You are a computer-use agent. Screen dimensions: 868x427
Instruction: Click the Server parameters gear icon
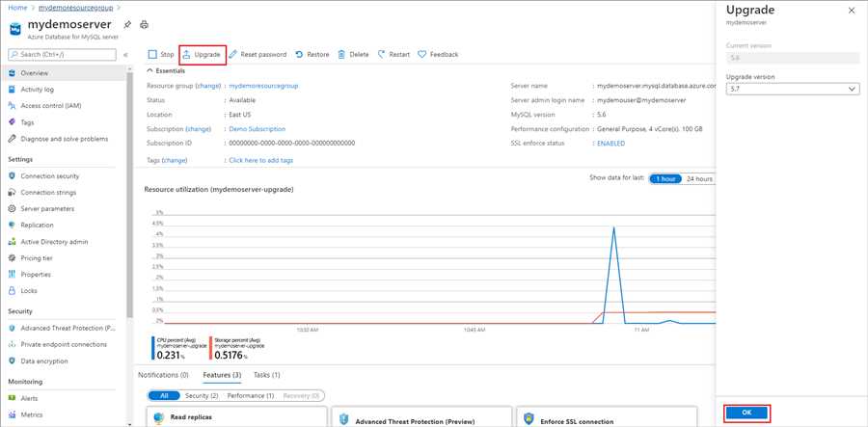tap(12, 208)
